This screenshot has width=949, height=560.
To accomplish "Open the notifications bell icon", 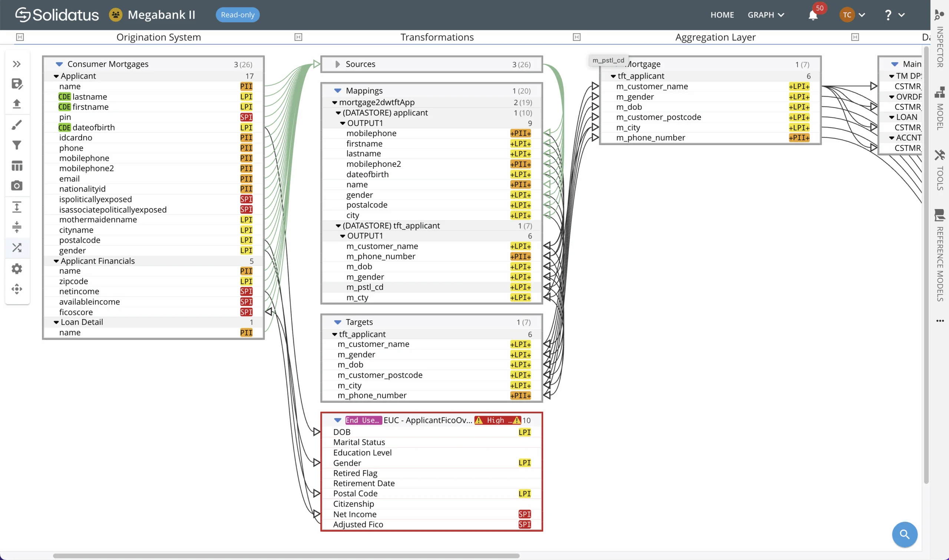I will (813, 16).
